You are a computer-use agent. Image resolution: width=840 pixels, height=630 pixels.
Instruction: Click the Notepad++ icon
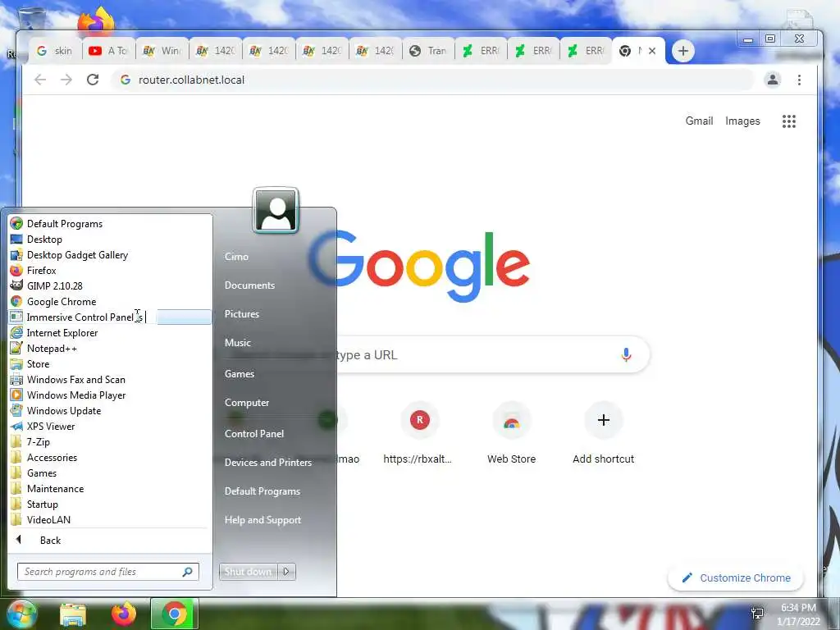pos(16,348)
